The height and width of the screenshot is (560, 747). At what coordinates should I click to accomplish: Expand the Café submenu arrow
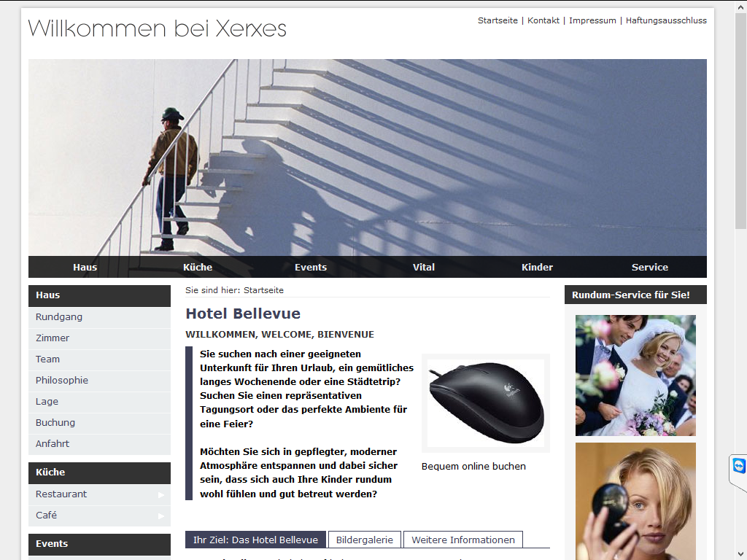coord(161,516)
